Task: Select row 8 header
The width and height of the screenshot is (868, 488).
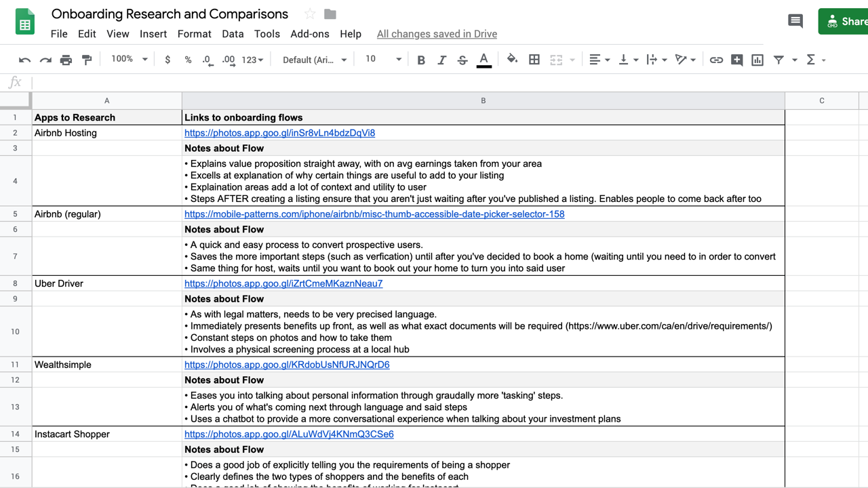Action: [15, 283]
